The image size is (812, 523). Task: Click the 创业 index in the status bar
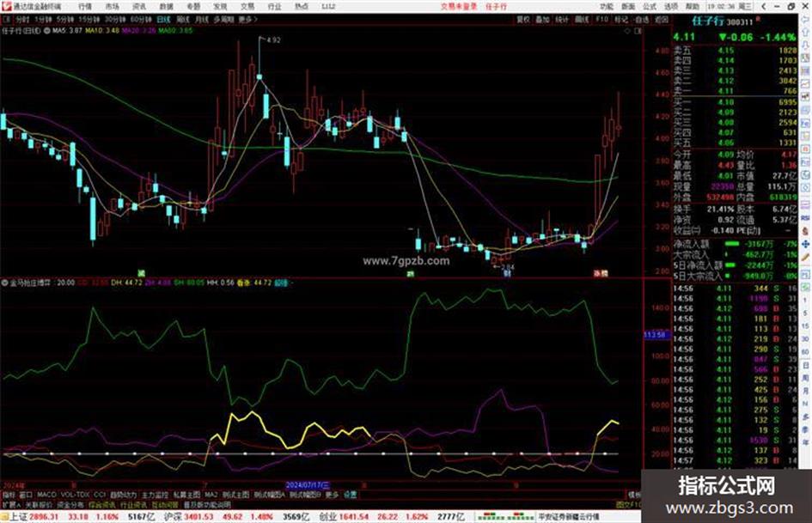[x=327, y=516]
